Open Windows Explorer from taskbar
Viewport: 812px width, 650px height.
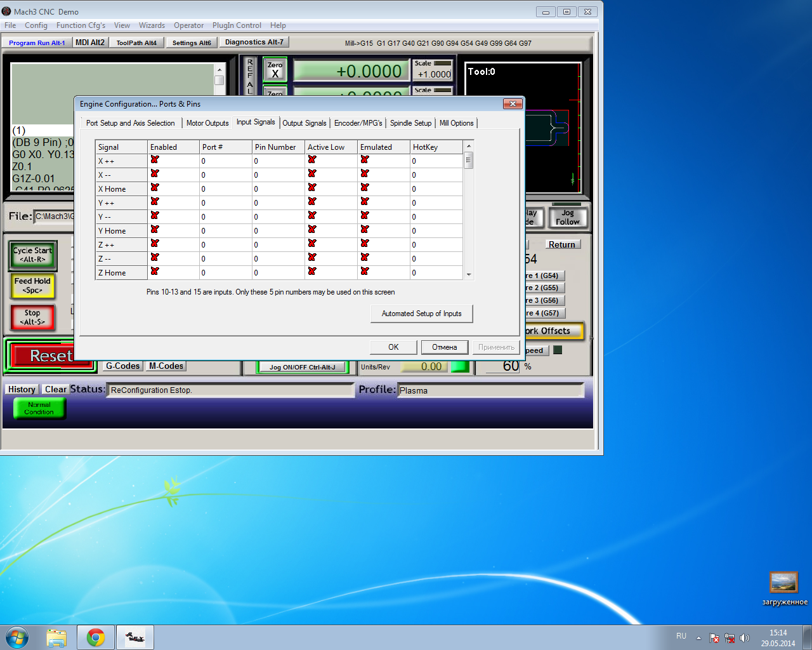pyautogui.click(x=56, y=637)
